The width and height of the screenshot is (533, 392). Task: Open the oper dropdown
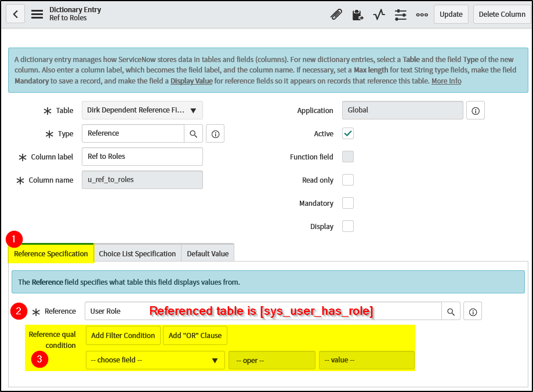tap(272, 360)
